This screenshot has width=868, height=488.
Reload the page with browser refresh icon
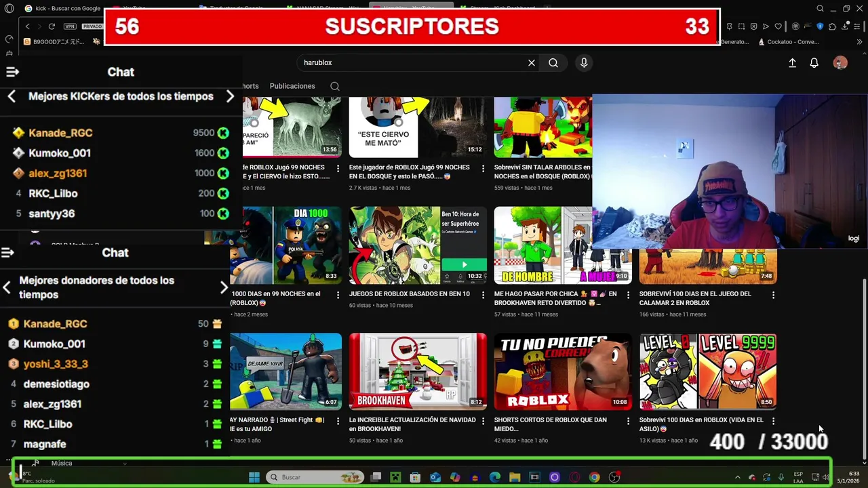click(x=52, y=26)
